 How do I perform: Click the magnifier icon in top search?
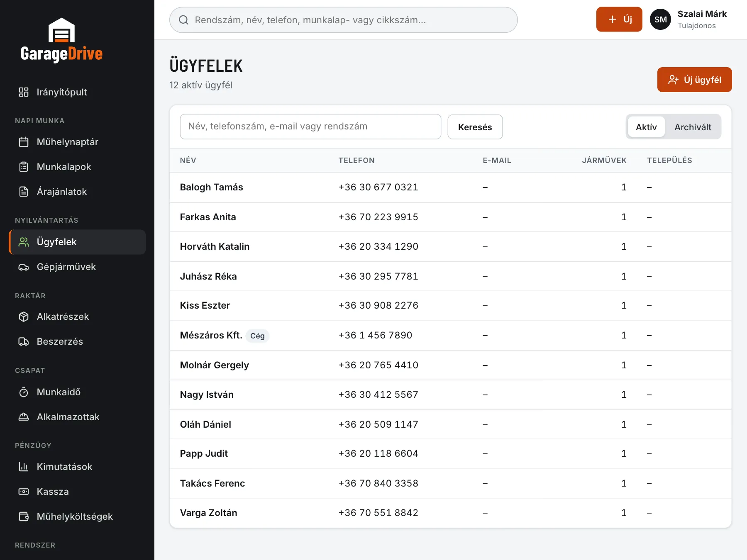pos(183,20)
